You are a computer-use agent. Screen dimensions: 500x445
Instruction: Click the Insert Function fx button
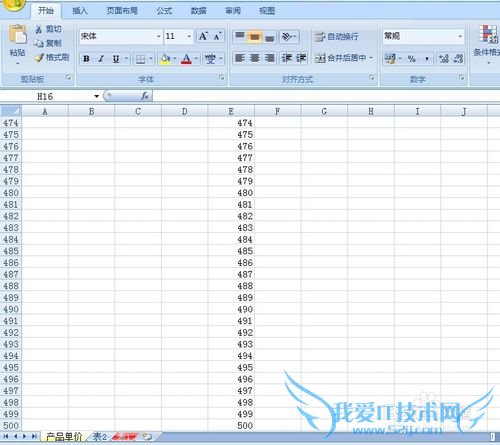point(145,96)
